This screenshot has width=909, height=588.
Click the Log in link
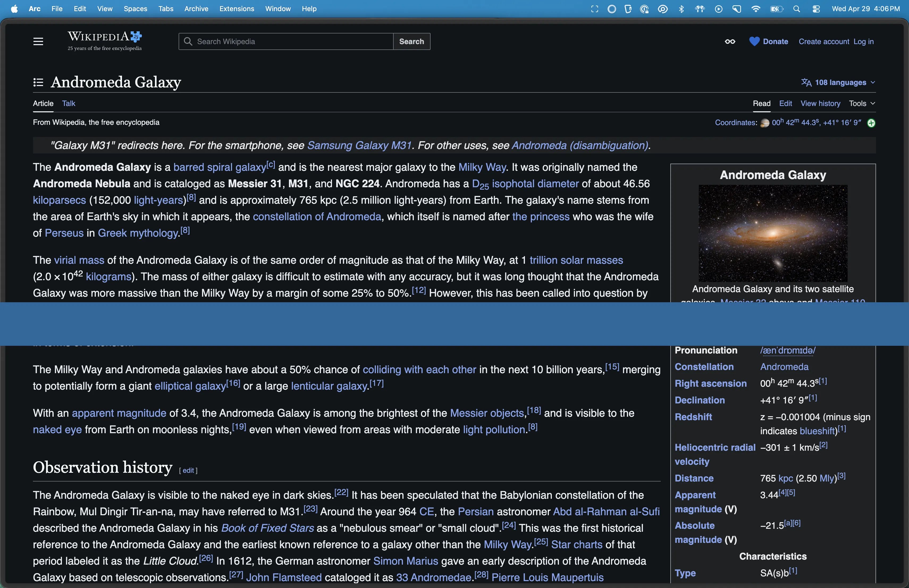click(864, 42)
